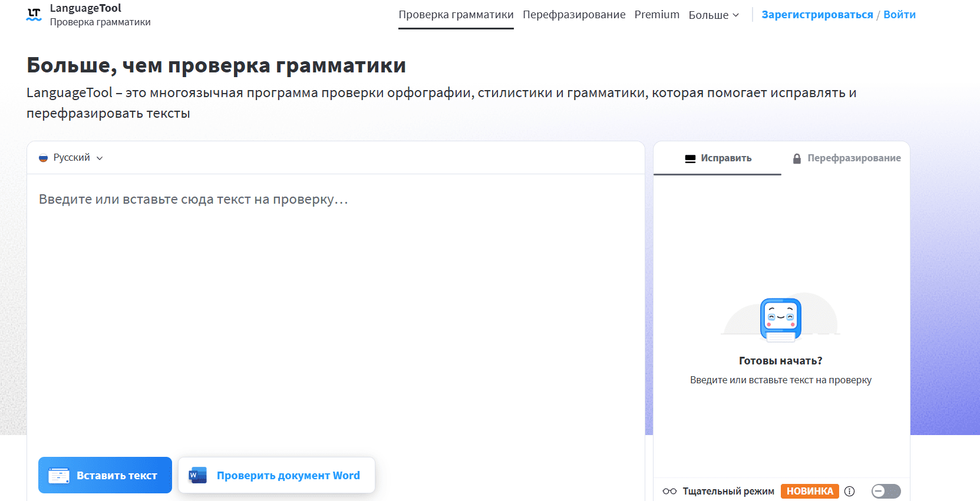The image size is (980, 501).
Task: Click the Зарегистрироваться link
Action: point(817,15)
